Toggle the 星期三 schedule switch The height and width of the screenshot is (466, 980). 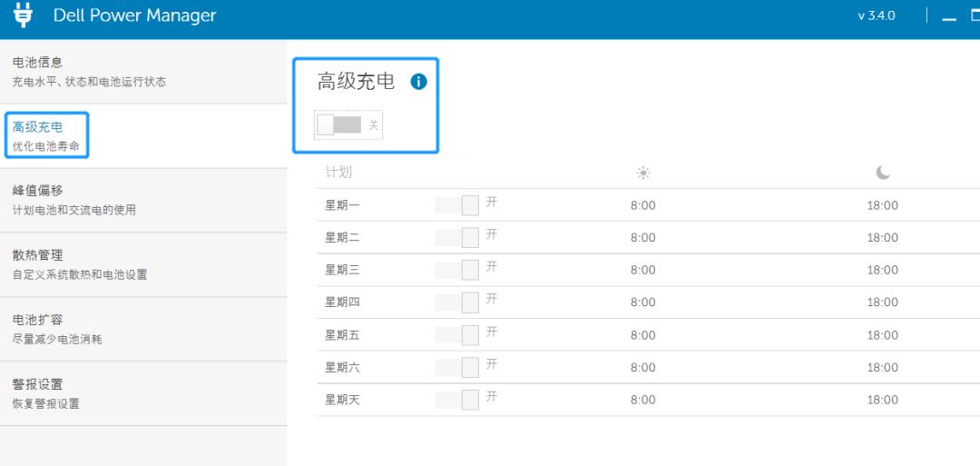point(456,270)
